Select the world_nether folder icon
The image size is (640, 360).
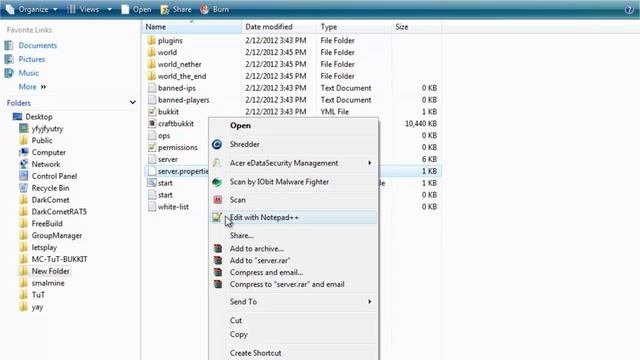click(152, 64)
